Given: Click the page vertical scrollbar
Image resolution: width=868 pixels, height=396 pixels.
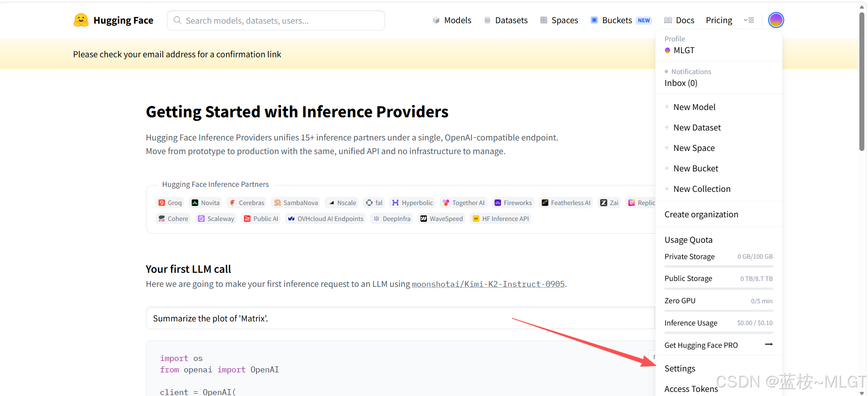Looking at the screenshot, I should pos(862,82).
